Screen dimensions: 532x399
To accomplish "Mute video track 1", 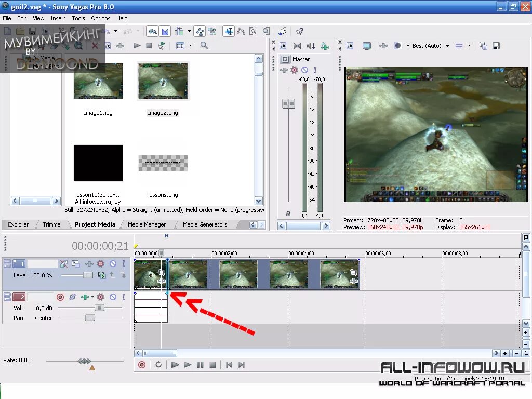I will point(113,263).
